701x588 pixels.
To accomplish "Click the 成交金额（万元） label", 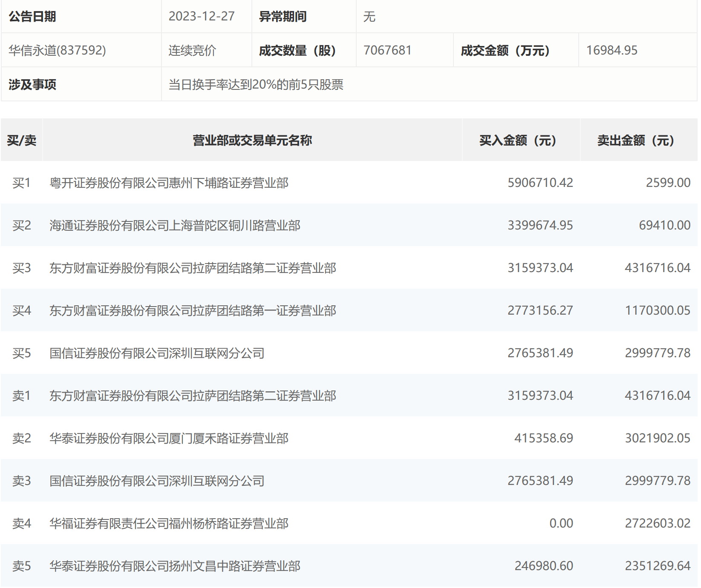I will [505, 50].
